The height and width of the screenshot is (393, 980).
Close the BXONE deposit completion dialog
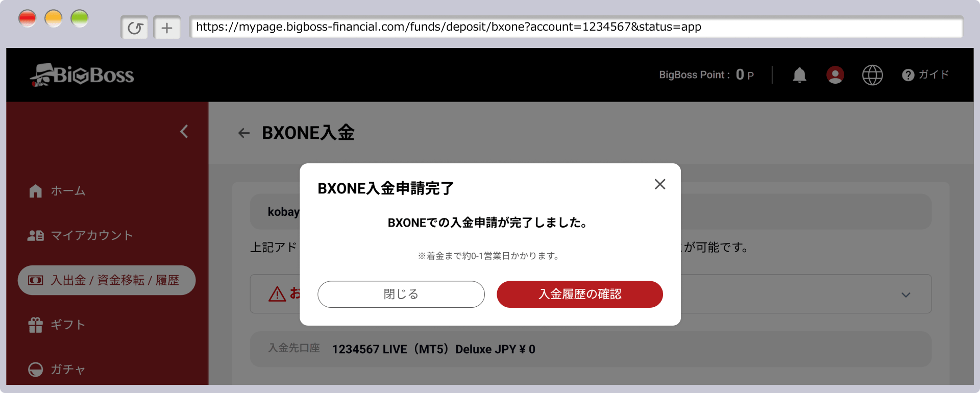point(659,184)
